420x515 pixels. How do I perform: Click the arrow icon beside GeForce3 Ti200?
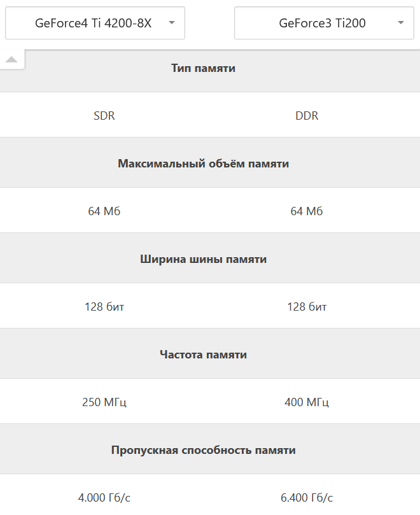(401, 23)
